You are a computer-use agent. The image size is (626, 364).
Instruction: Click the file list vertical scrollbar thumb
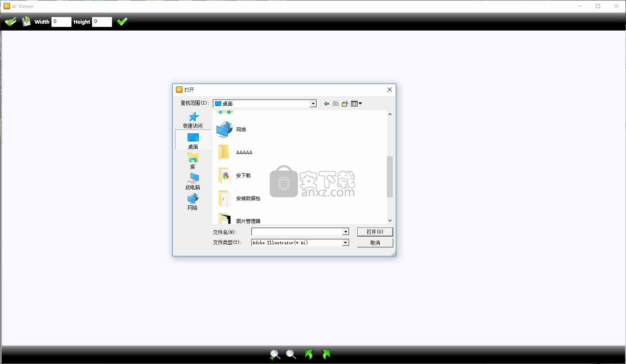[390, 177]
